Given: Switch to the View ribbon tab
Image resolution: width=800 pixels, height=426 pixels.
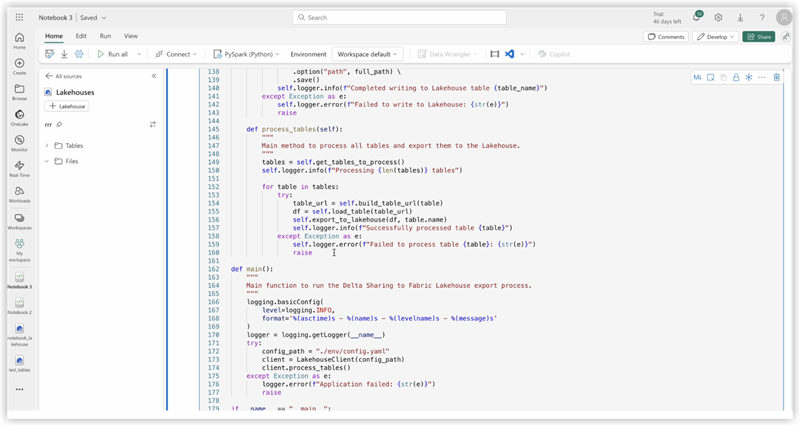Looking at the screenshot, I should [x=131, y=36].
